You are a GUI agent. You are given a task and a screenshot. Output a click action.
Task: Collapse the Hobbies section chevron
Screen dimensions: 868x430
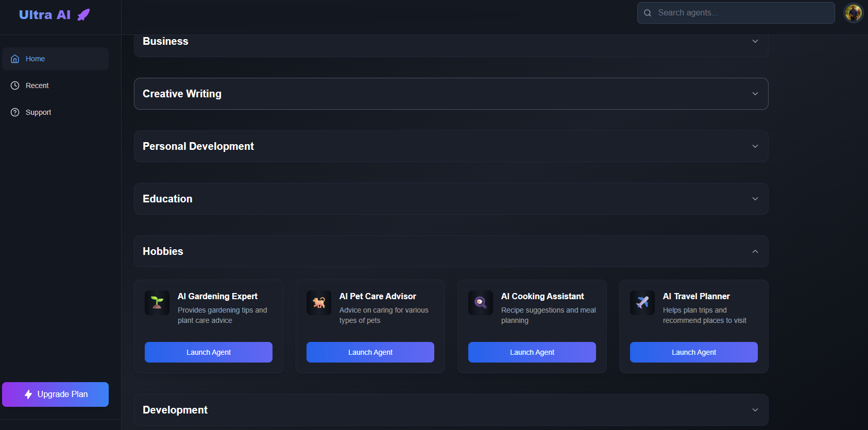click(x=755, y=251)
